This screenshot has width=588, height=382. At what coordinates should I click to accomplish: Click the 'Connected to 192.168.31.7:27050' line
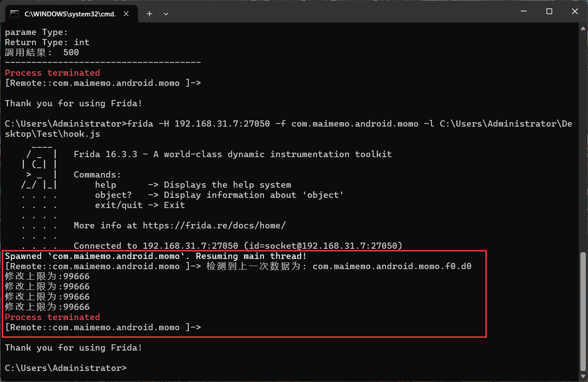(238, 246)
